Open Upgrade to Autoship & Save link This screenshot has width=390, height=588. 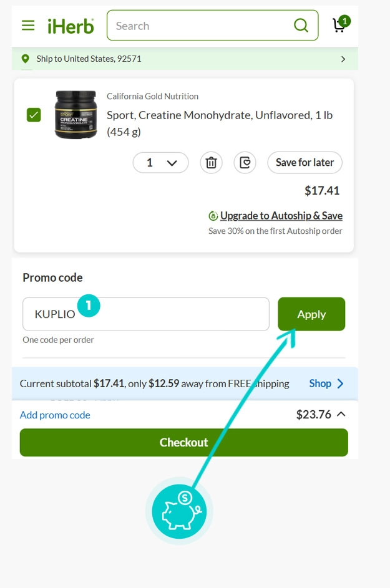281,216
